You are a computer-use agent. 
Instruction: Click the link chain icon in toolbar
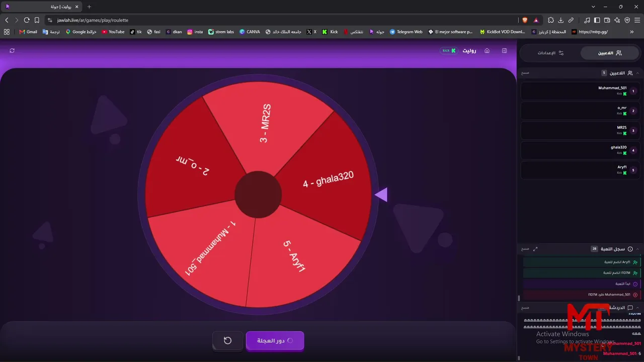[571, 20]
